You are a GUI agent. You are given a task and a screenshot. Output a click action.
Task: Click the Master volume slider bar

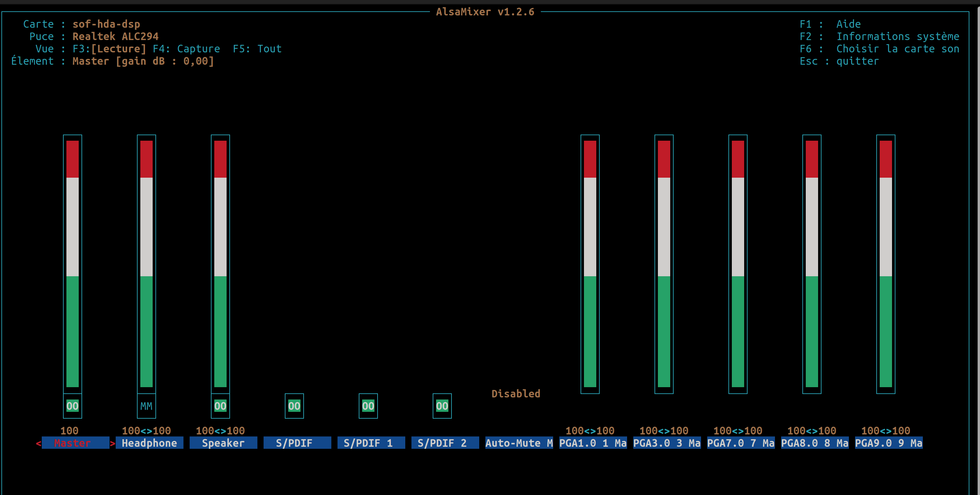(72, 264)
